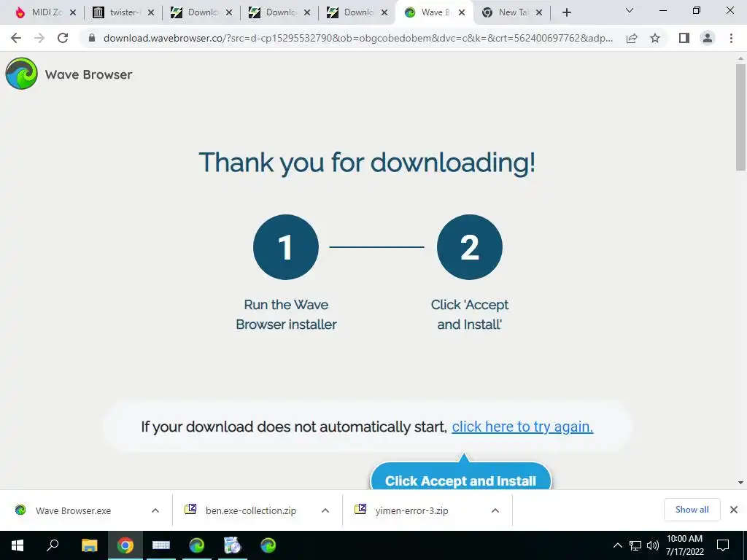
Task: Switch to the MIDI Zo tab
Action: [x=42, y=12]
